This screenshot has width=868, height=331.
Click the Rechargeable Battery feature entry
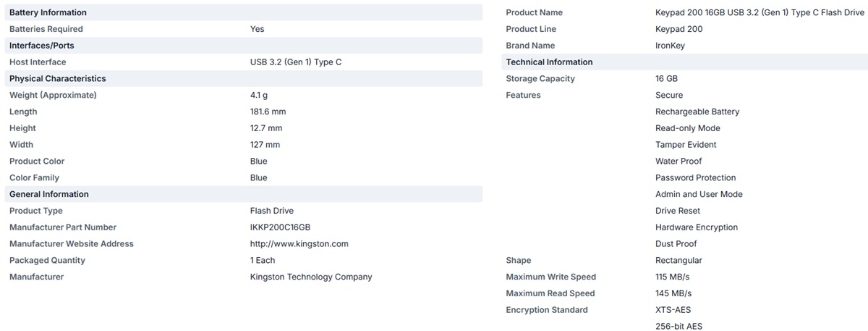tap(697, 112)
